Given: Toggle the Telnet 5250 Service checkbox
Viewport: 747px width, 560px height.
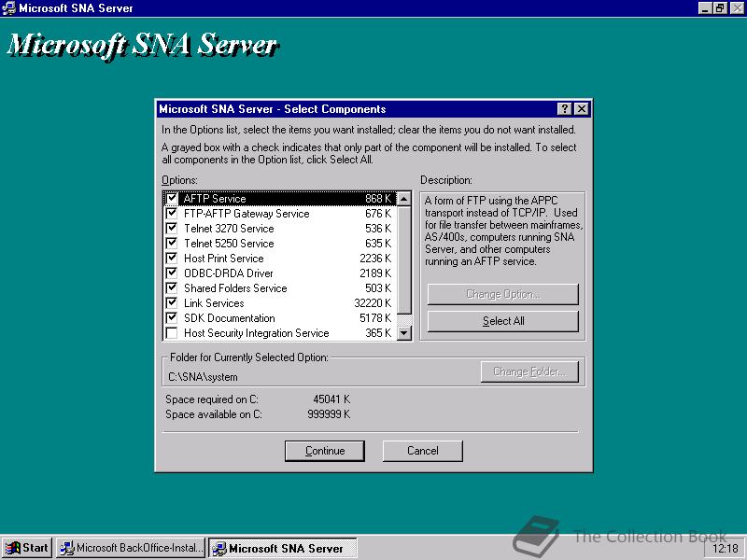Looking at the screenshot, I should tap(172, 243).
